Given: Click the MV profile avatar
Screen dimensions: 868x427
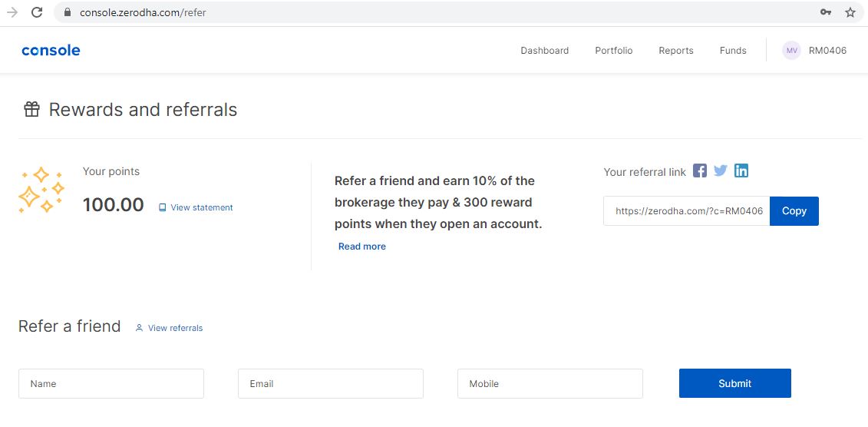Looking at the screenshot, I should coord(791,51).
